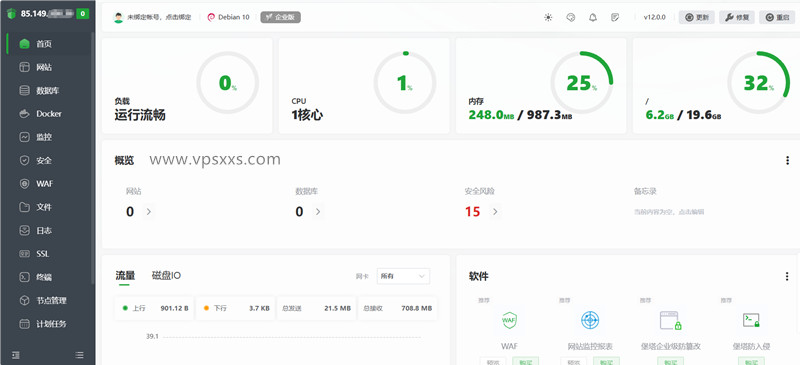Open the WAF sidebar item

point(48,184)
